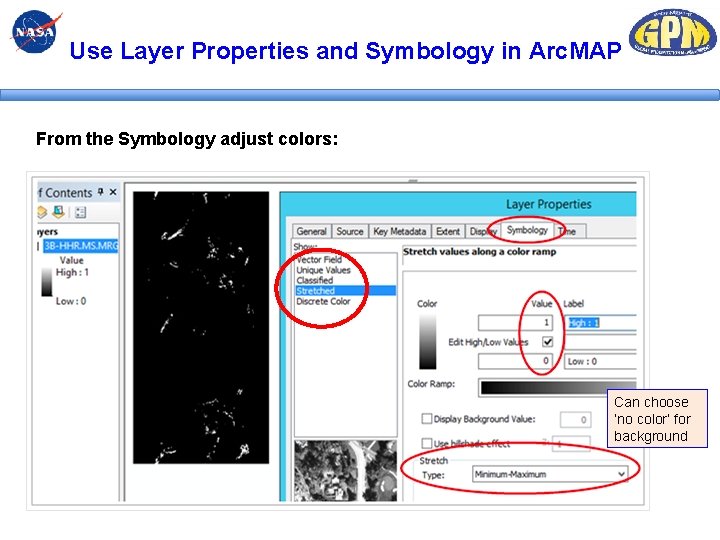This screenshot has width=720, height=540.
Task: Click the yellow layers icon in Contents toolbar
Action: (x=42, y=212)
